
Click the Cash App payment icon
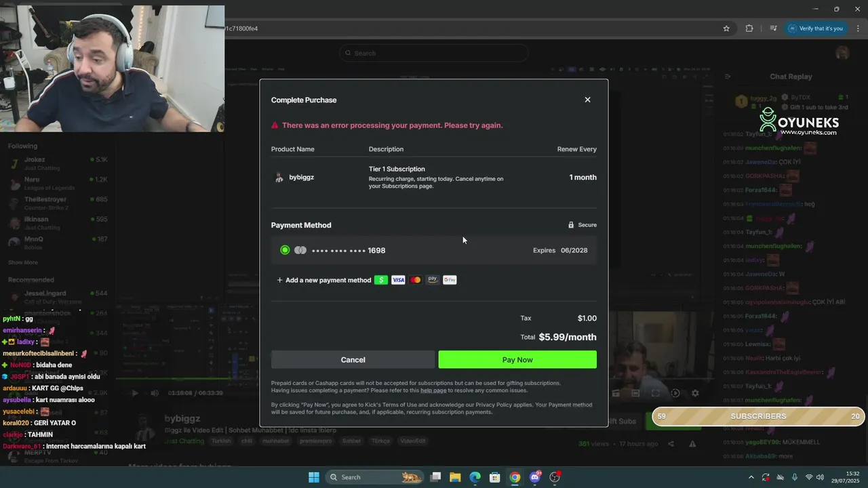[x=381, y=280]
